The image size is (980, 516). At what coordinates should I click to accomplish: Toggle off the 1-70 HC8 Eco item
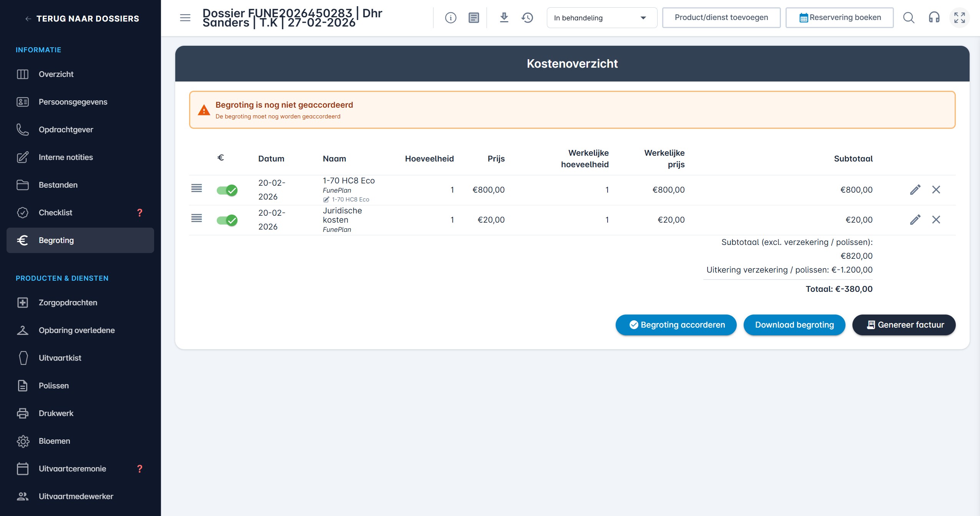[x=227, y=190]
